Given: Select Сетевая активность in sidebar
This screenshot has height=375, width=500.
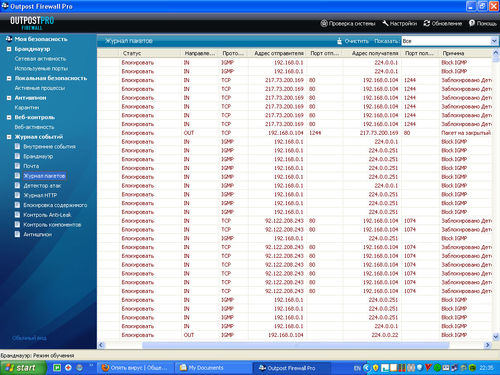Looking at the screenshot, I should tap(40, 59).
